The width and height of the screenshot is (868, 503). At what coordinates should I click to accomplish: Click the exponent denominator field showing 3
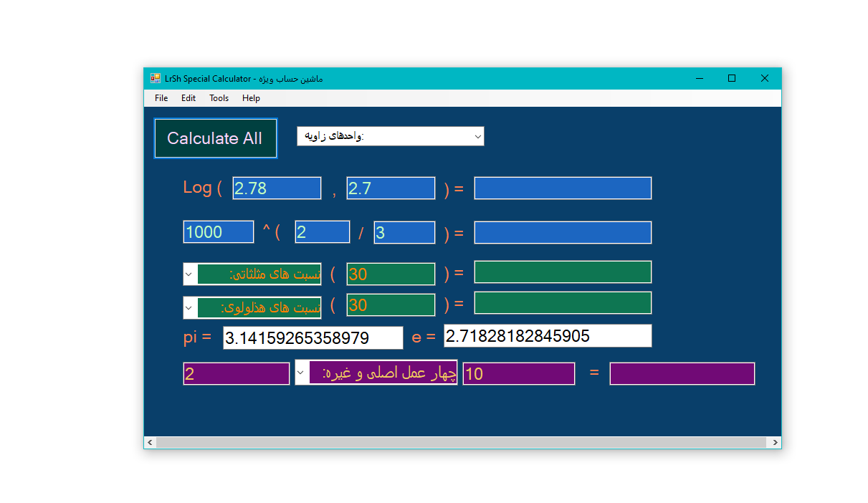coord(404,232)
